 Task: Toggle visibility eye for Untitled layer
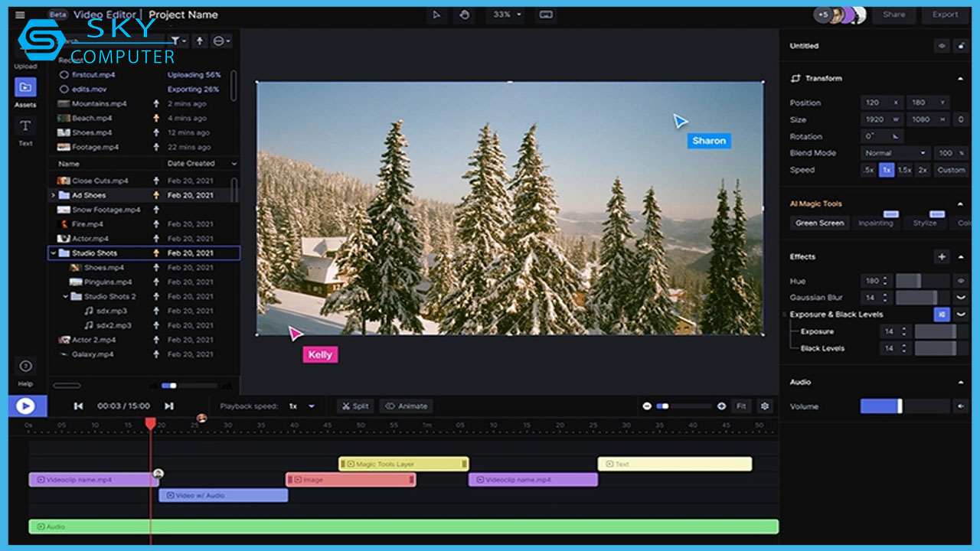(x=942, y=46)
